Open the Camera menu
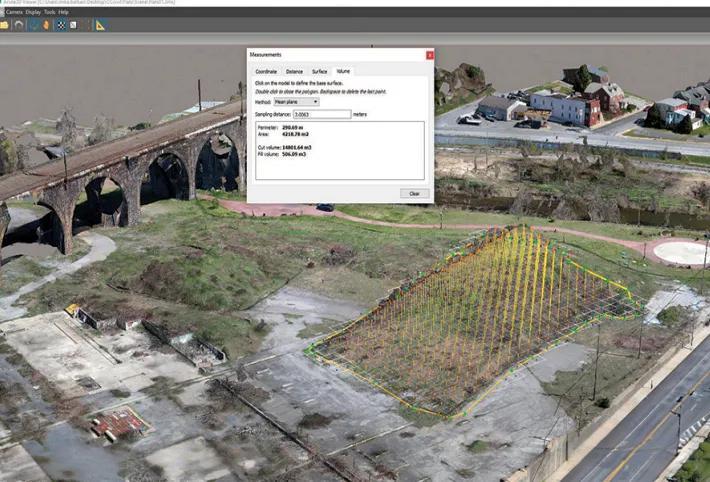The height and width of the screenshot is (482, 710). [x=15, y=12]
